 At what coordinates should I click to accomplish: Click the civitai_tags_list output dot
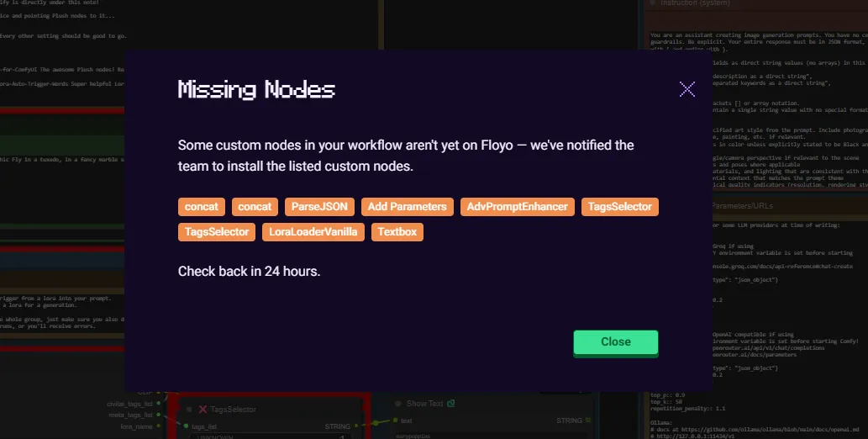[x=159, y=404]
